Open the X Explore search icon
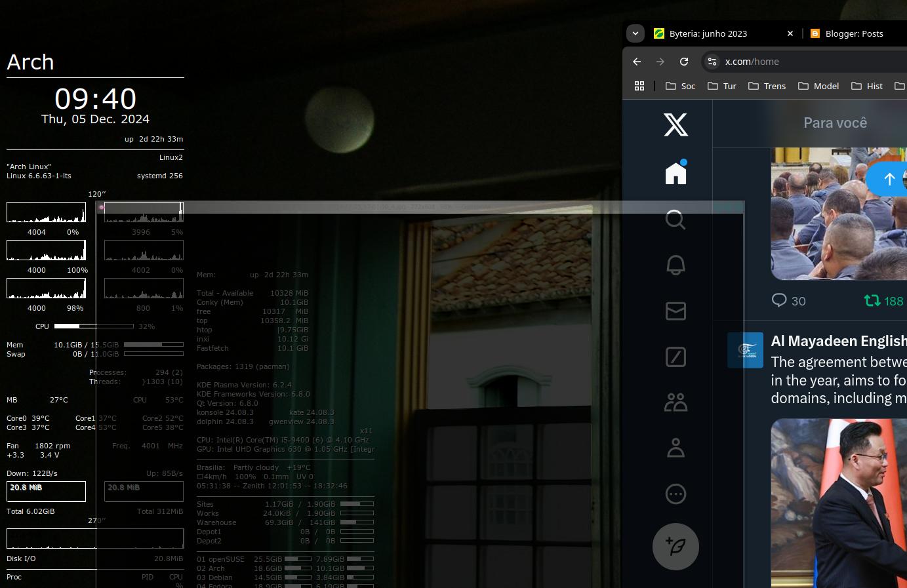The width and height of the screenshot is (907, 588). point(675,219)
